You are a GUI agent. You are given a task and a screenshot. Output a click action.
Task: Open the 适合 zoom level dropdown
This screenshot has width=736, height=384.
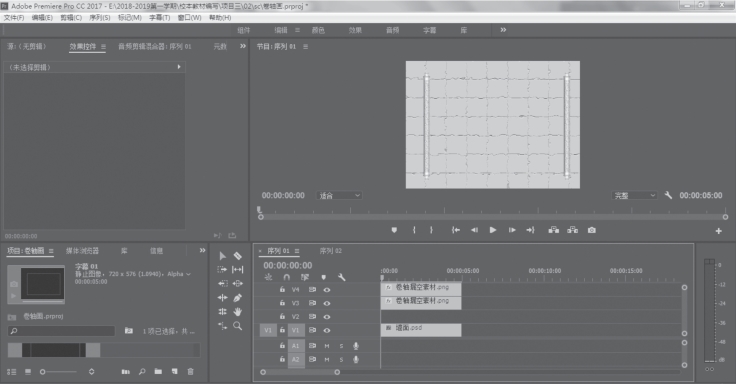[340, 196]
